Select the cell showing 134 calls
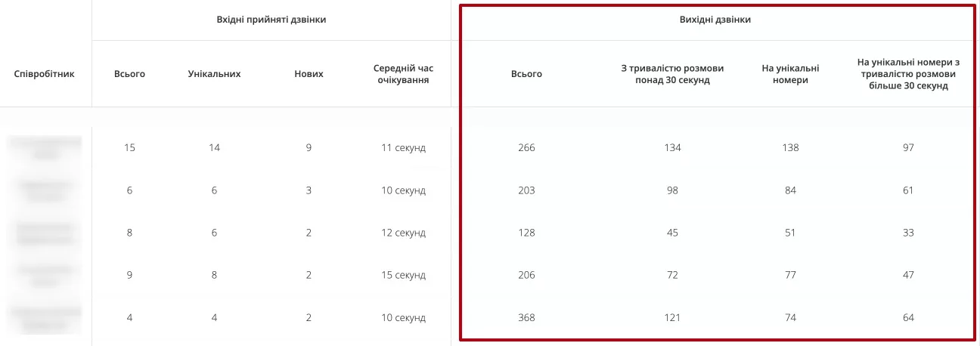Viewport: 980px width, 346px height. click(x=672, y=147)
